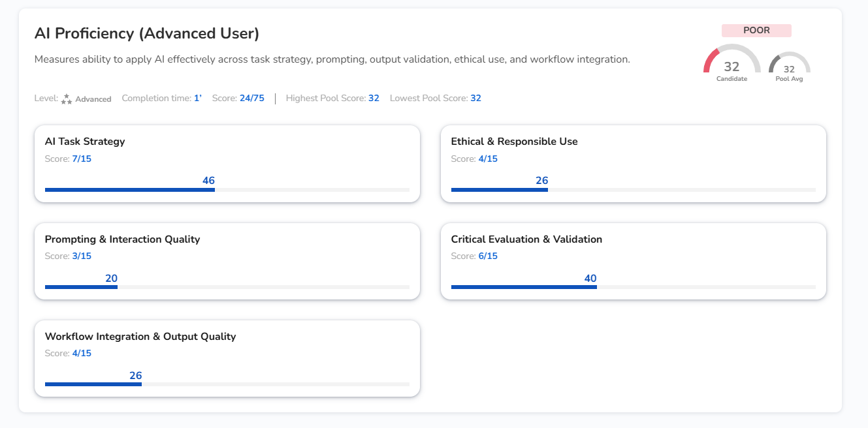868x428 pixels.
Task: Click the Highest Pool Score value
Action: click(x=374, y=99)
